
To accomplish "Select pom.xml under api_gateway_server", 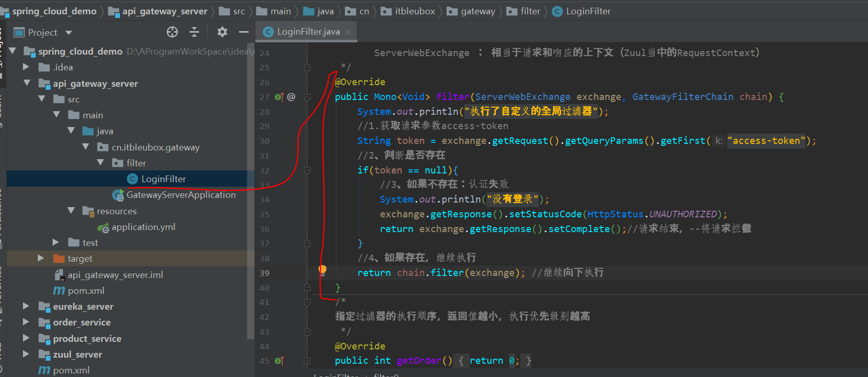I will (x=86, y=290).
